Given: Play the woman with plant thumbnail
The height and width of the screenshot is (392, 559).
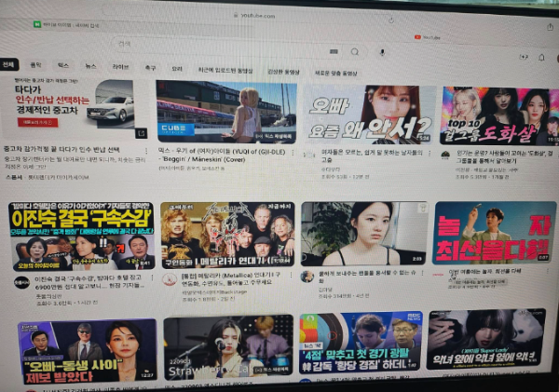Looking at the screenshot, I should click(x=364, y=234).
